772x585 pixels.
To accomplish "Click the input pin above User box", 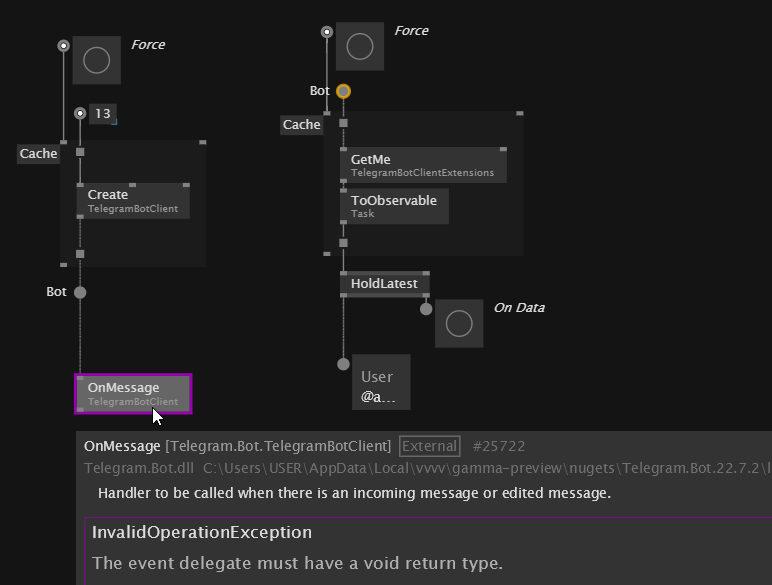I will pyautogui.click(x=343, y=364).
